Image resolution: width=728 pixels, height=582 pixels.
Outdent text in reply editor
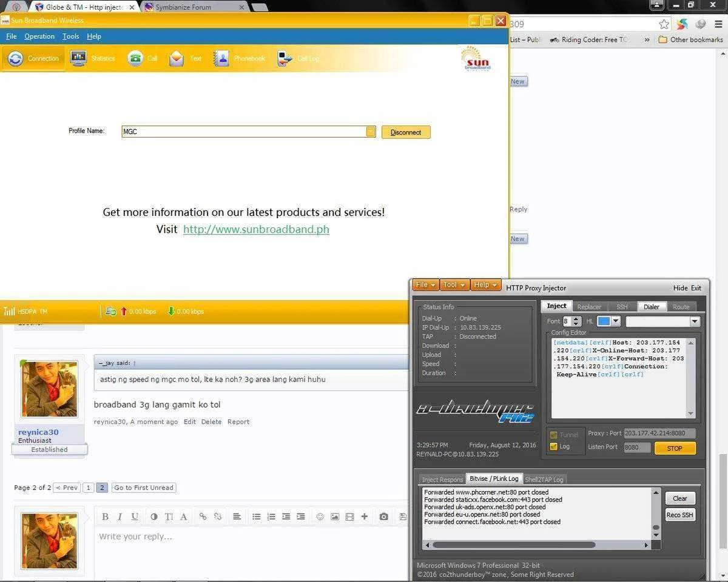point(286,517)
